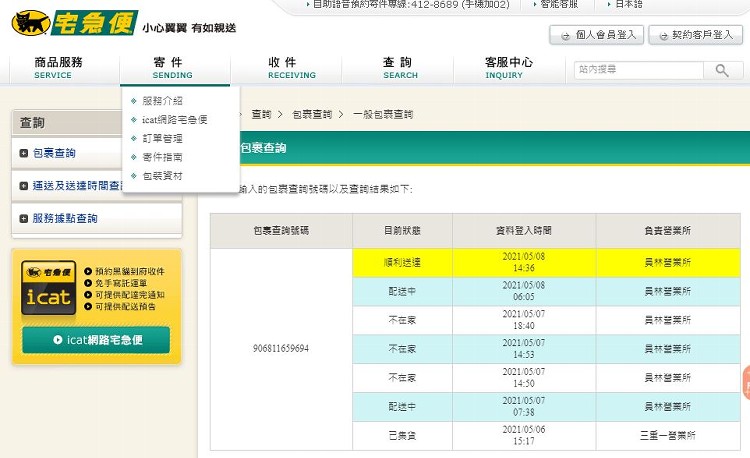Click the 配送中 status at 07:38
The image size is (750, 458).
point(402,407)
